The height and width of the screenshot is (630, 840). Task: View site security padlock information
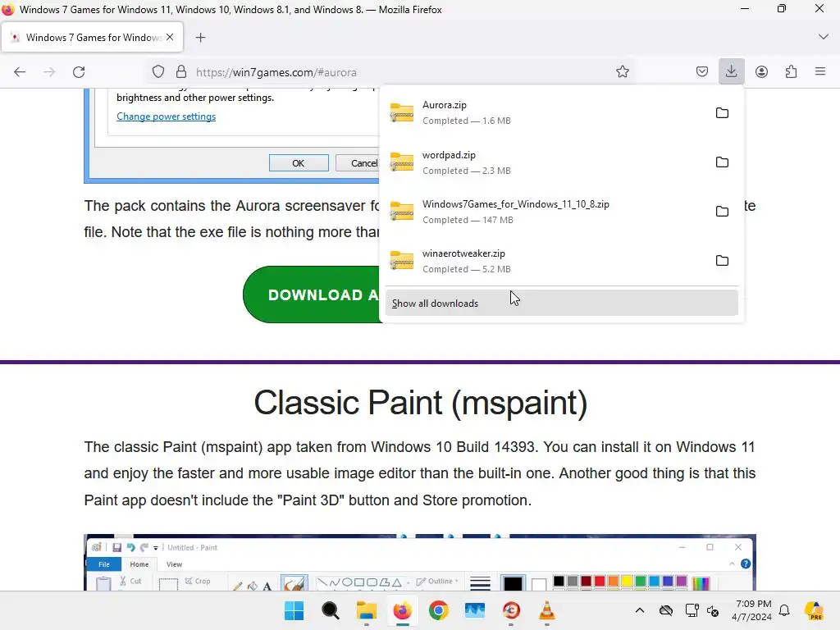[181, 72]
